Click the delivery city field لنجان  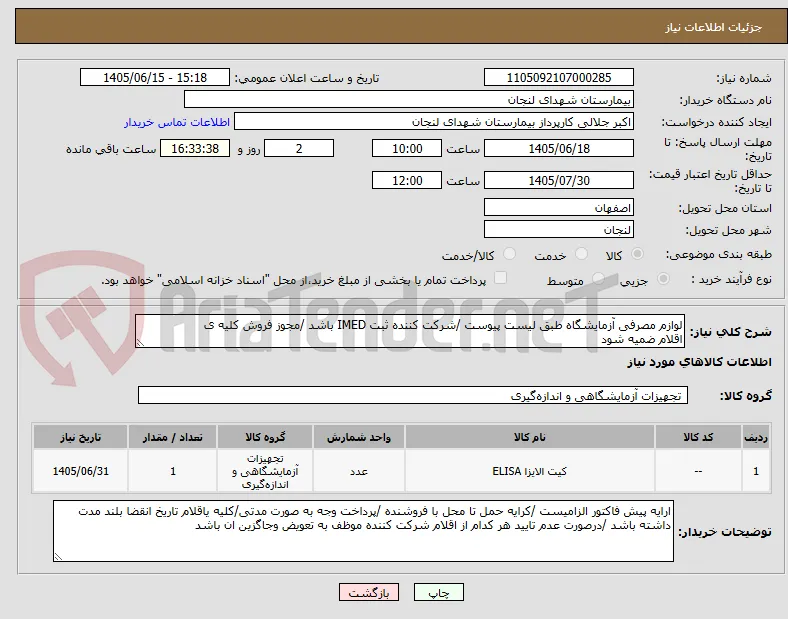tap(559, 230)
